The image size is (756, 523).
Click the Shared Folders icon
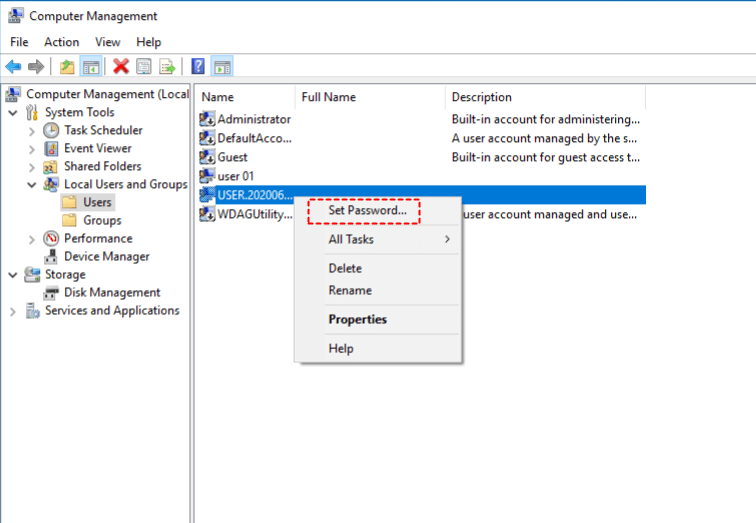coord(51,167)
